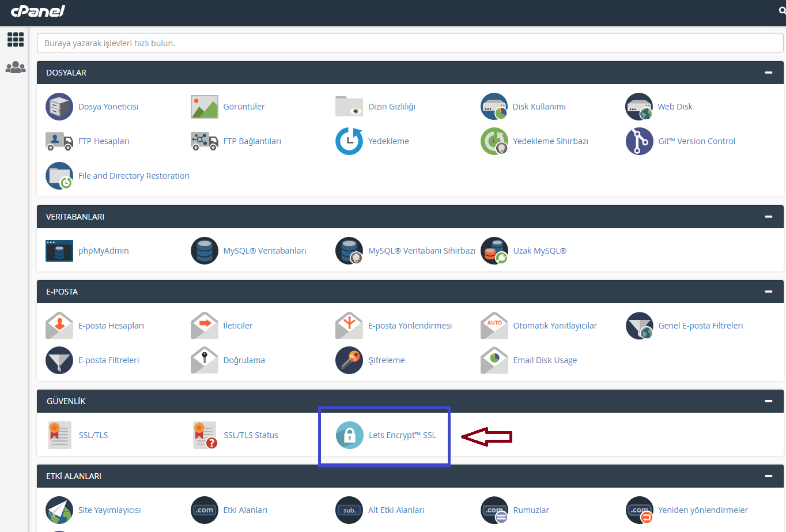Open the Git™ Version Control link
786x532 pixels.
[x=697, y=141]
